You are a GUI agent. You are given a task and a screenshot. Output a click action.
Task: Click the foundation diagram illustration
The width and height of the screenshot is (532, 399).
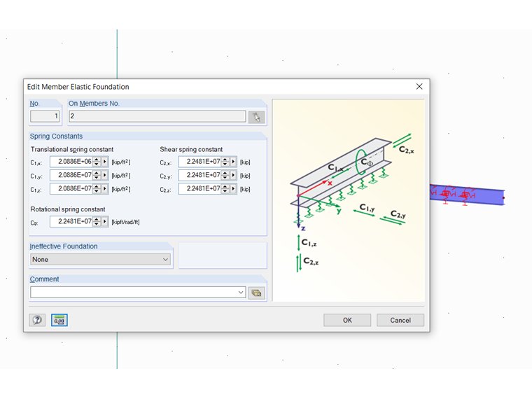coord(349,200)
